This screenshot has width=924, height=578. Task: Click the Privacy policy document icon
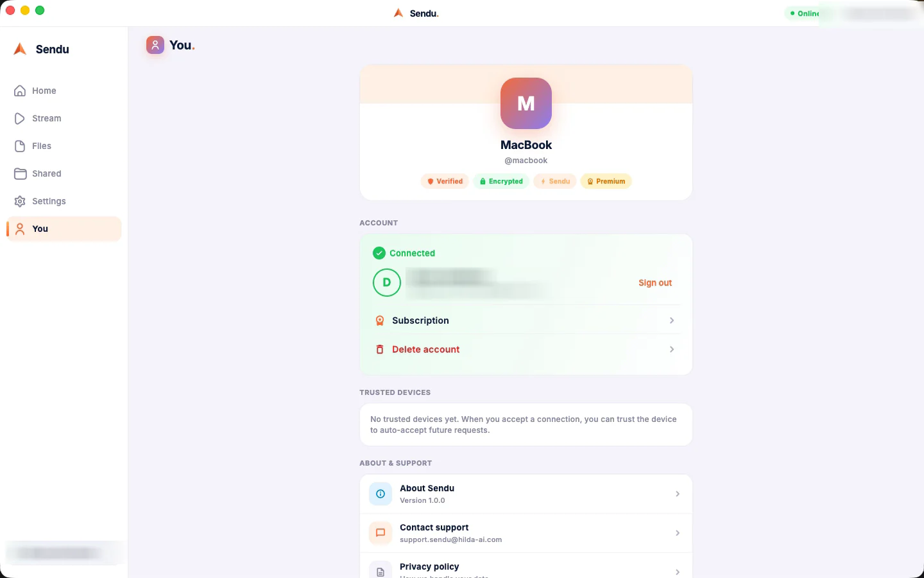(381, 570)
